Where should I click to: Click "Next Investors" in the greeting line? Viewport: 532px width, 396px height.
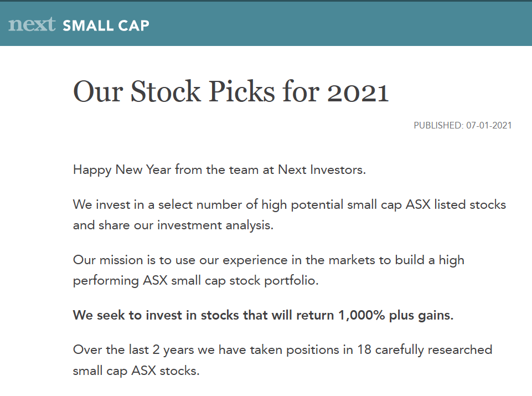(321, 169)
